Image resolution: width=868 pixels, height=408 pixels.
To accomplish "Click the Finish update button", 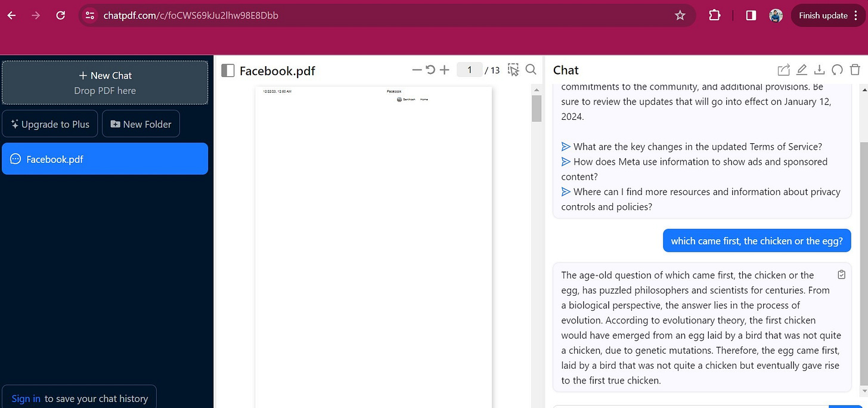I will 823,16.
